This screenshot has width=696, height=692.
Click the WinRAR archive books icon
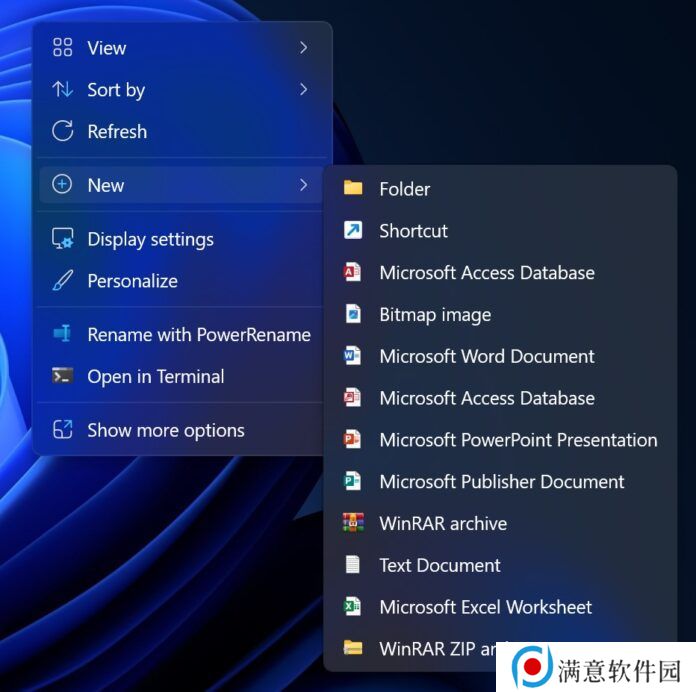pyautogui.click(x=353, y=522)
